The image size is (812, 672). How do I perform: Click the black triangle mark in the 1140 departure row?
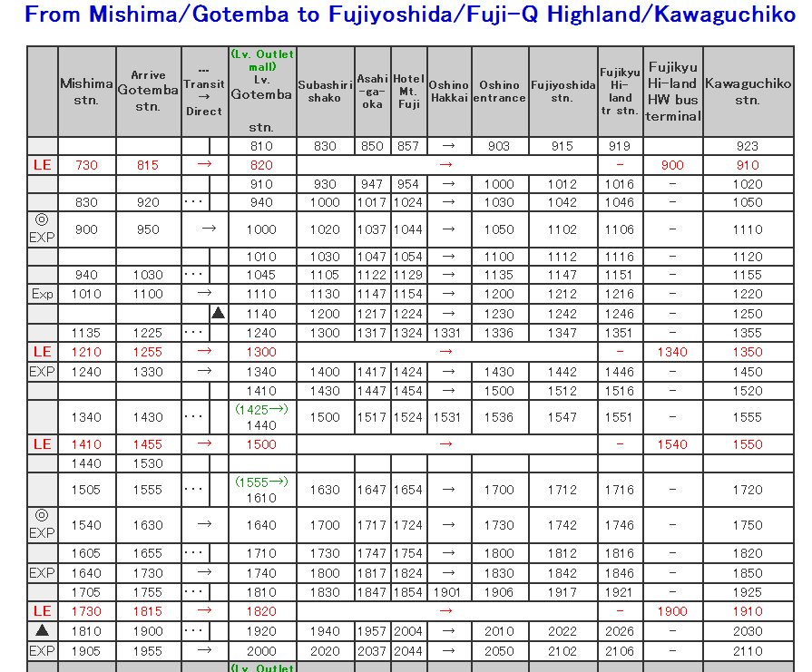point(219,313)
